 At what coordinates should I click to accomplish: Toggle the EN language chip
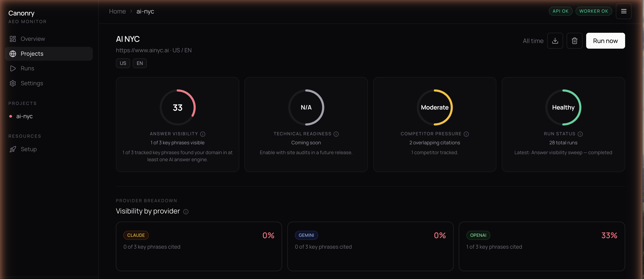pyautogui.click(x=139, y=63)
